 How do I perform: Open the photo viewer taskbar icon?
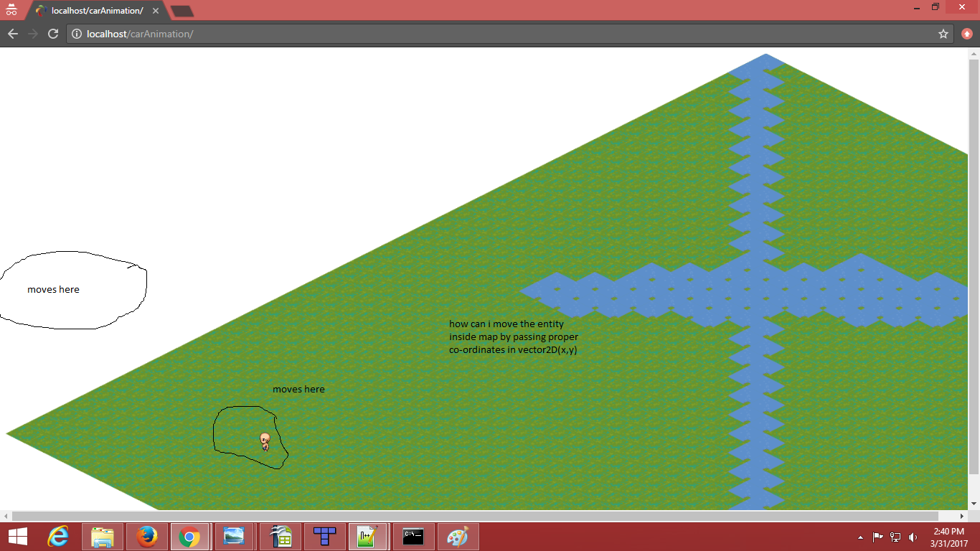(234, 536)
